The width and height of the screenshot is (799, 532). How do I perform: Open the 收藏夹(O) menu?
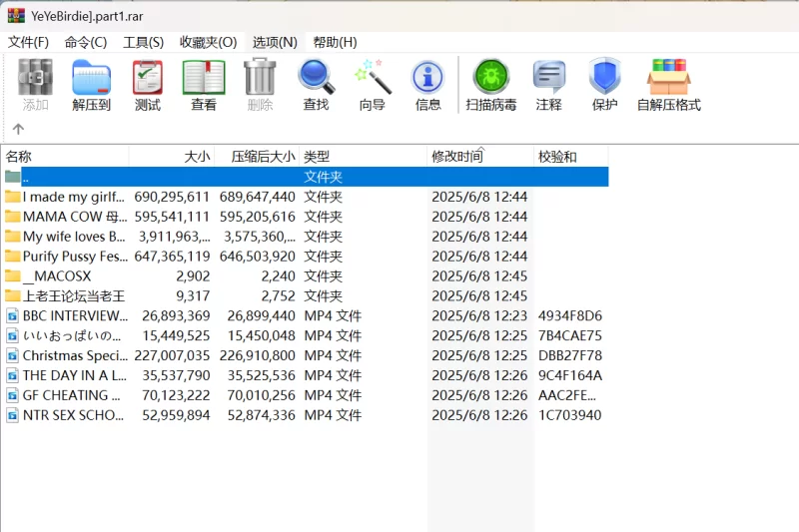[x=209, y=42]
